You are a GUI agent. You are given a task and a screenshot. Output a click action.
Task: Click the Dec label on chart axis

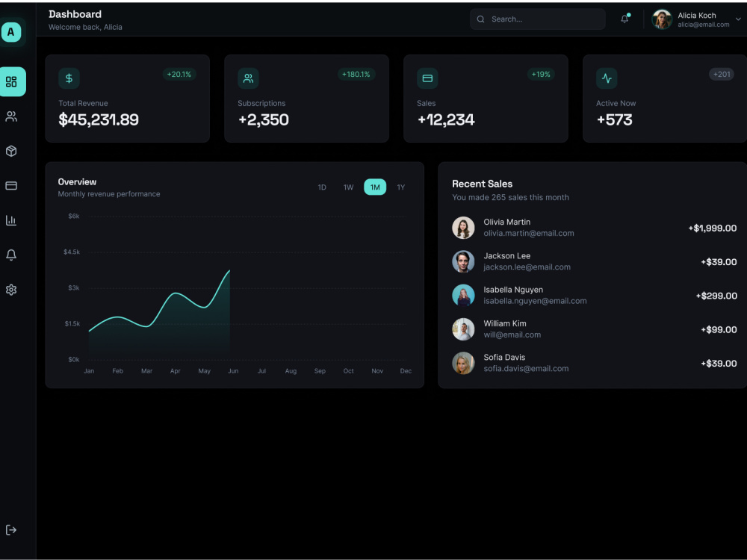click(x=406, y=371)
